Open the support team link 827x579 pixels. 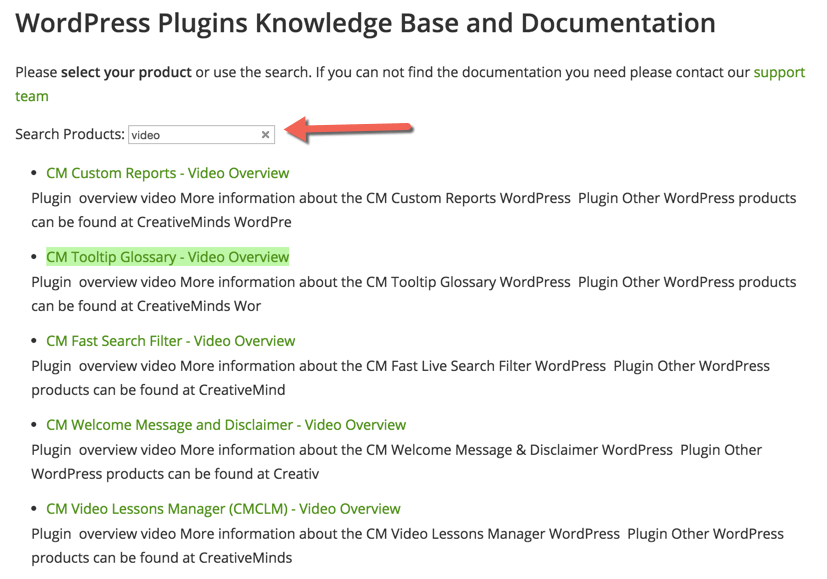coord(779,73)
